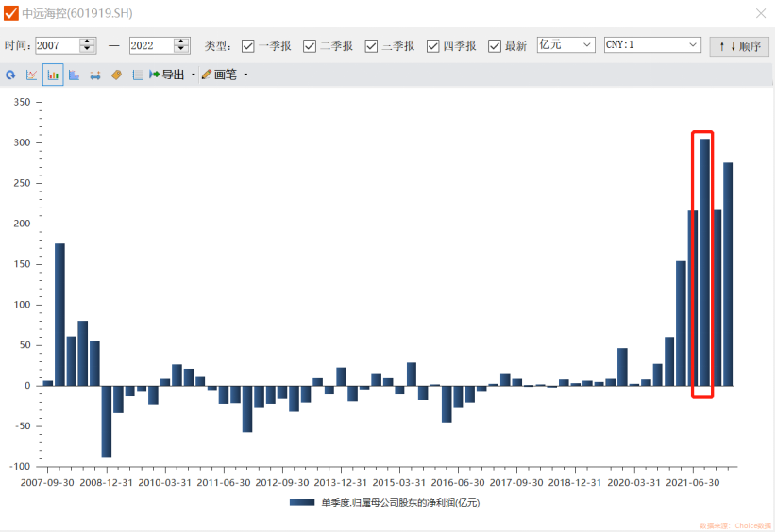Click the end year 2022 field
This screenshot has height=532, width=776.
pyautogui.click(x=151, y=45)
